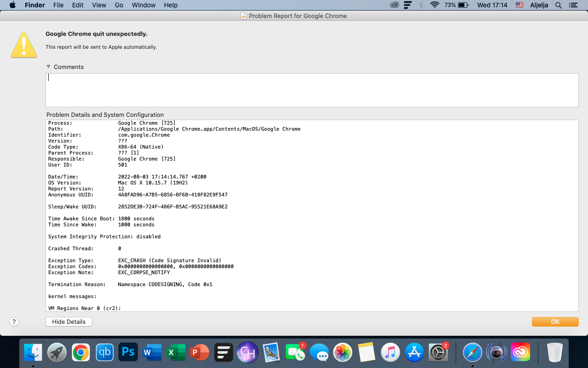Open the File menu
This screenshot has height=368, width=588.
point(58,5)
